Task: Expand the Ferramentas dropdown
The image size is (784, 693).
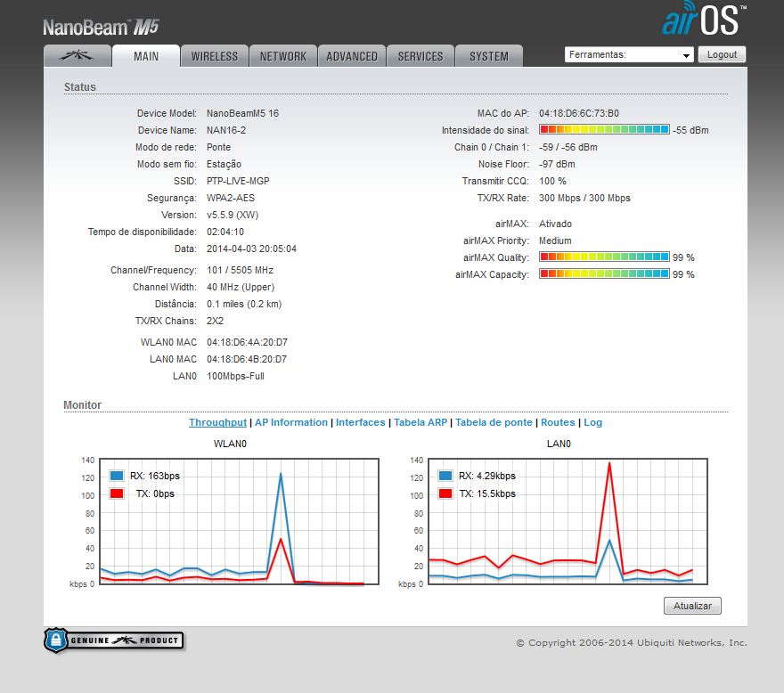Action: pyautogui.click(x=629, y=54)
